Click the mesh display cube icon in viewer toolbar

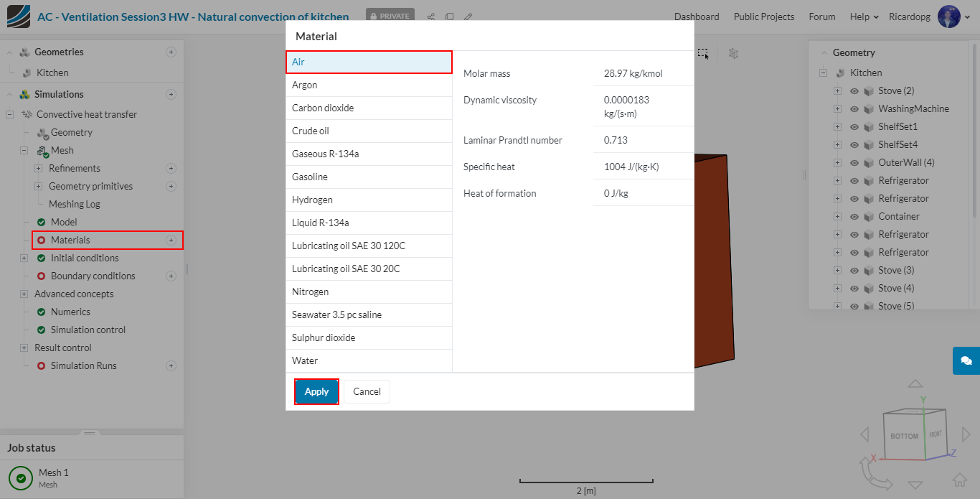pos(733,53)
